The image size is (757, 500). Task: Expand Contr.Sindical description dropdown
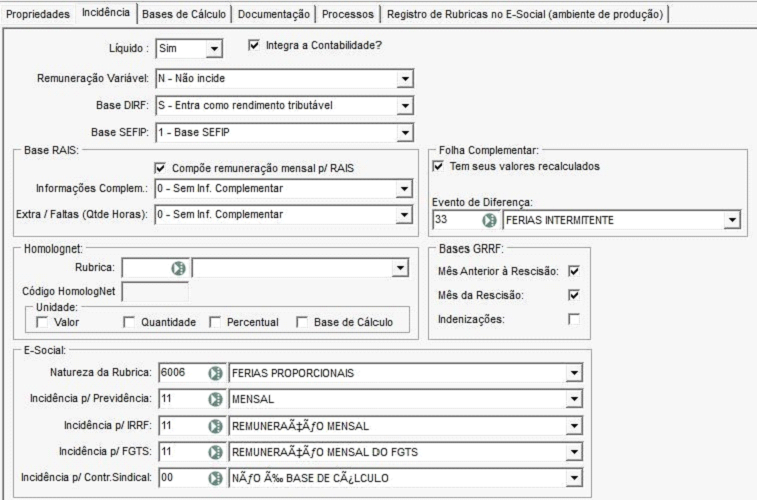[x=574, y=478]
